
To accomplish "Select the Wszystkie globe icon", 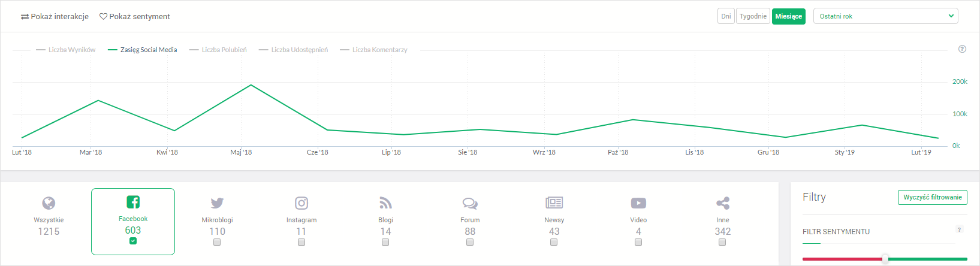I will click(x=49, y=203).
